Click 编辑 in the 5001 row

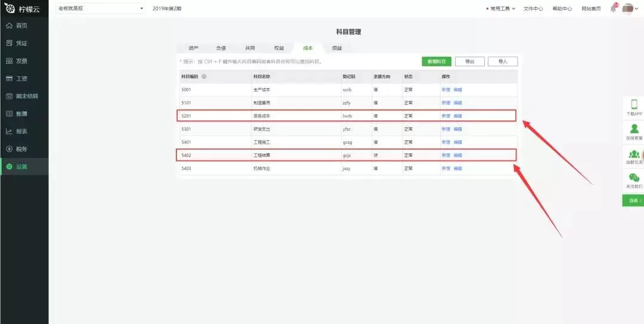[x=457, y=90]
